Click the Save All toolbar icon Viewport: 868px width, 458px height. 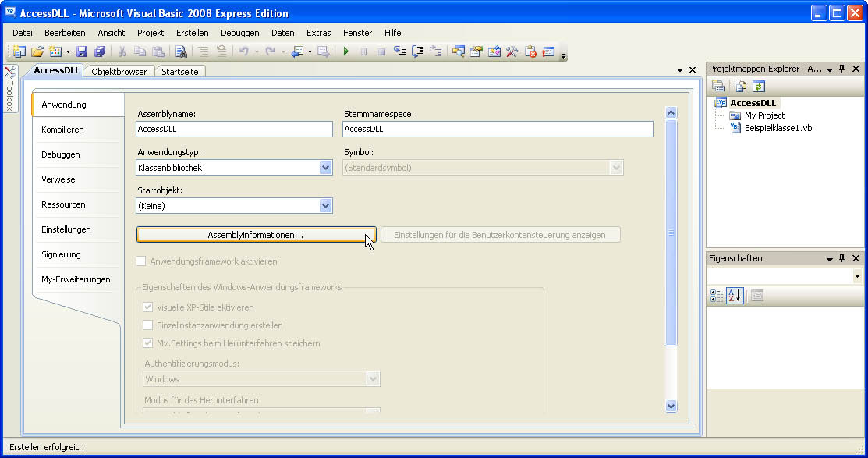point(100,52)
